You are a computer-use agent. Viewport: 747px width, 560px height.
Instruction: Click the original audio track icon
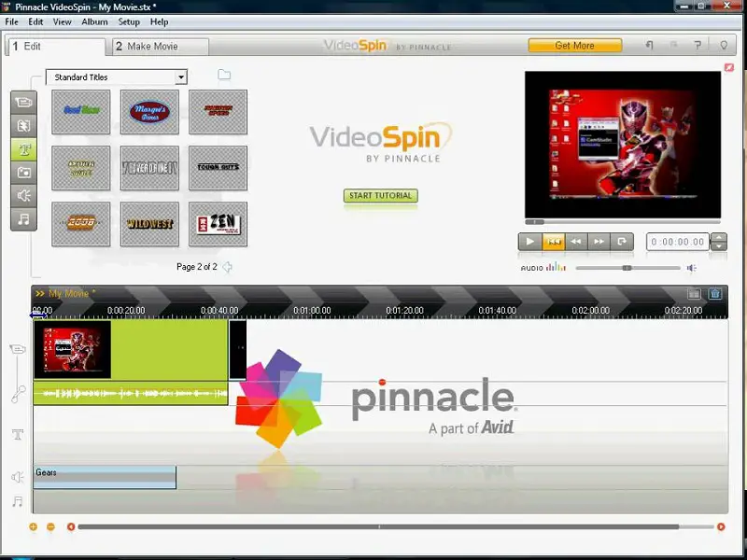click(x=18, y=394)
